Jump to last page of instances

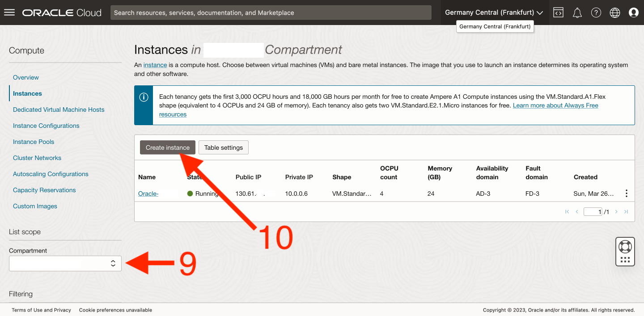pos(626,212)
